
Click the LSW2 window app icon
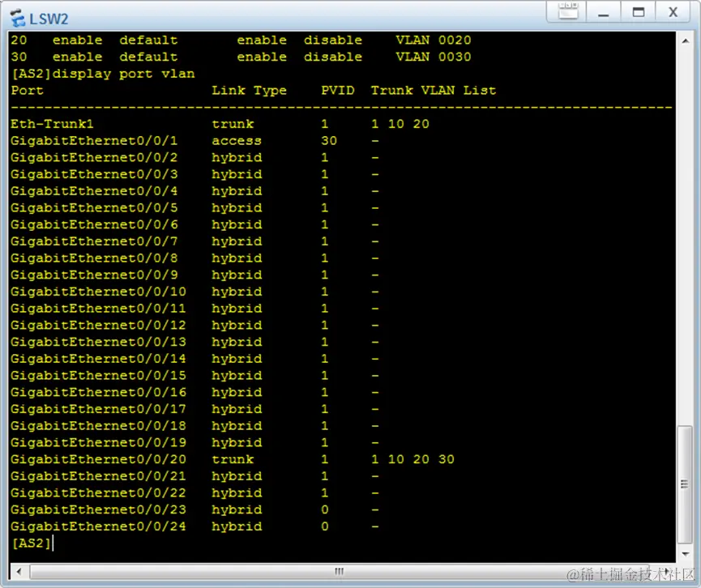tap(18, 18)
